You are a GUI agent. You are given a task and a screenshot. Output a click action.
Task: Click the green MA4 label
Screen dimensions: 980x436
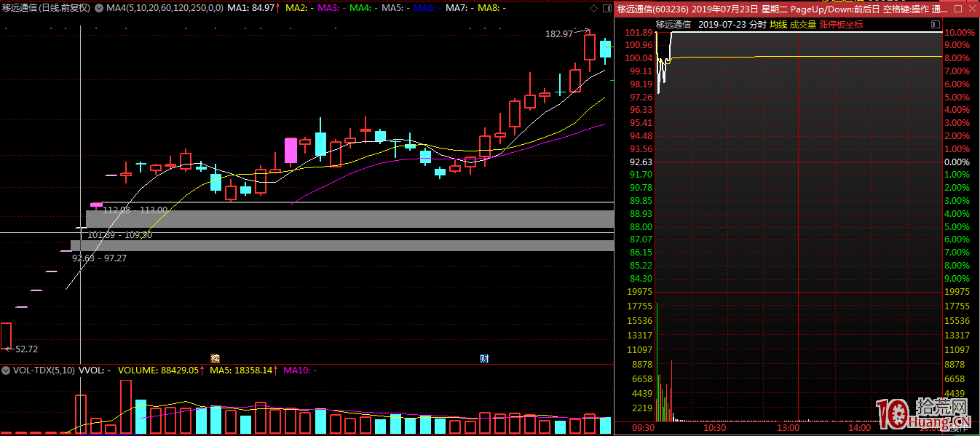pos(363,8)
